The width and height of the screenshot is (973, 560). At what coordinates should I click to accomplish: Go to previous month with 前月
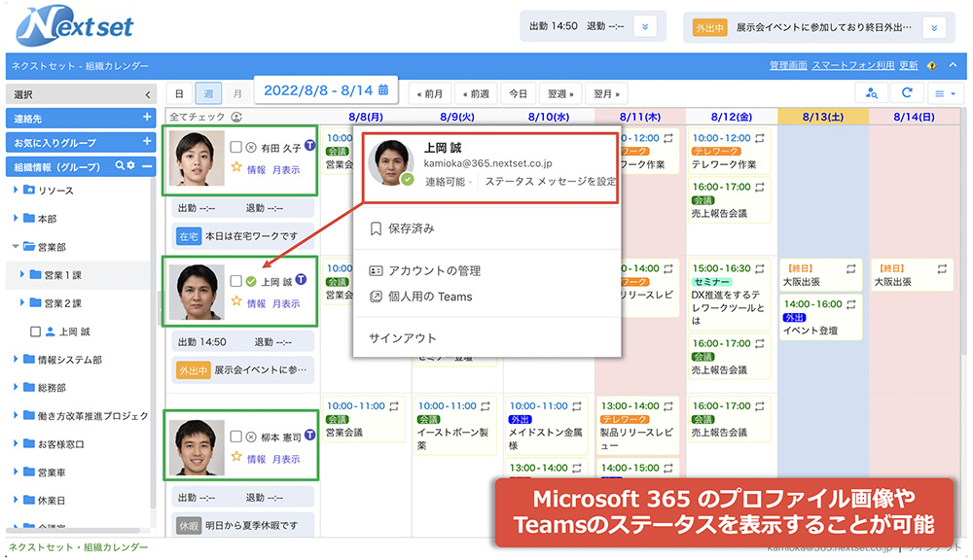tap(430, 93)
